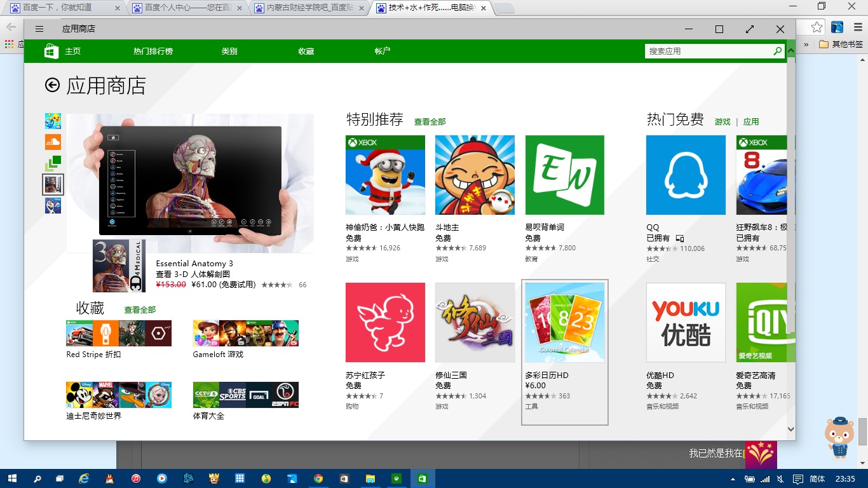Click the muted volume tray icon

(780, 478)
